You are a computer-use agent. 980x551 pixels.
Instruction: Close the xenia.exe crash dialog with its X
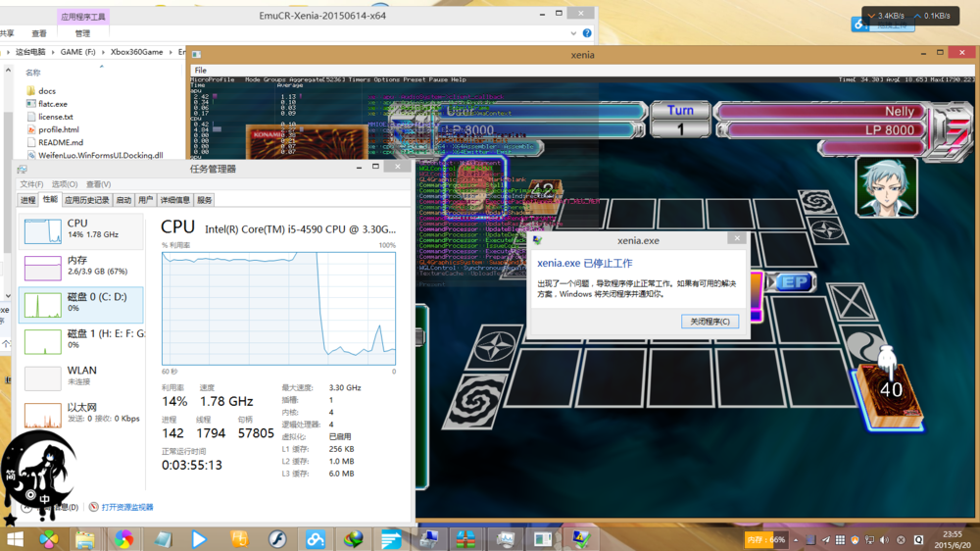coord(737,238)
